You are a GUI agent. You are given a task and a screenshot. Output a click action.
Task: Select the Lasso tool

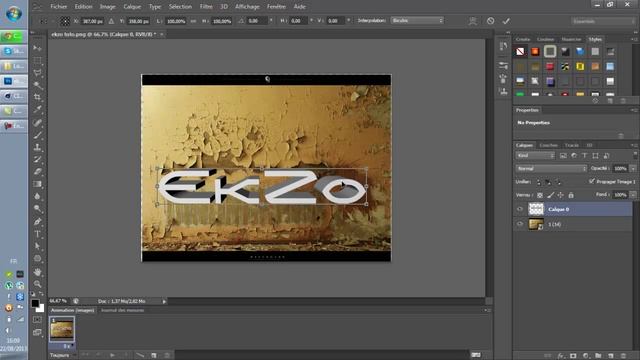38,73
